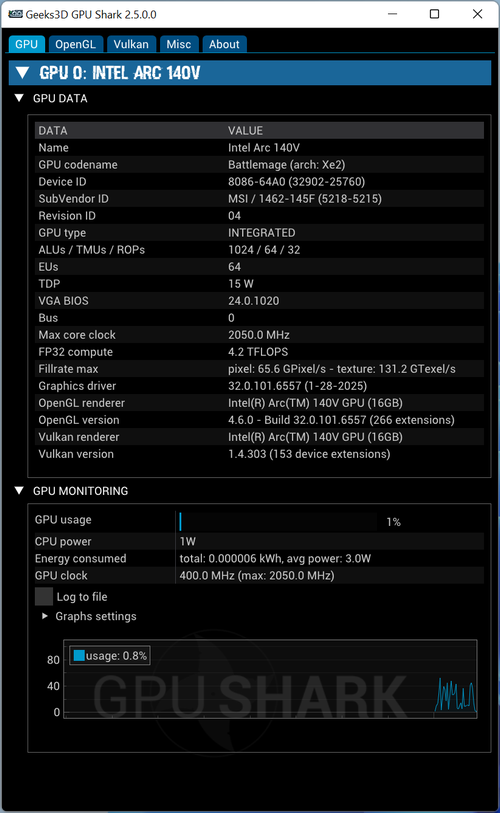500x813 pixels.
Task: Open the Vulkan tab
Action: click(x=131, y=44)
